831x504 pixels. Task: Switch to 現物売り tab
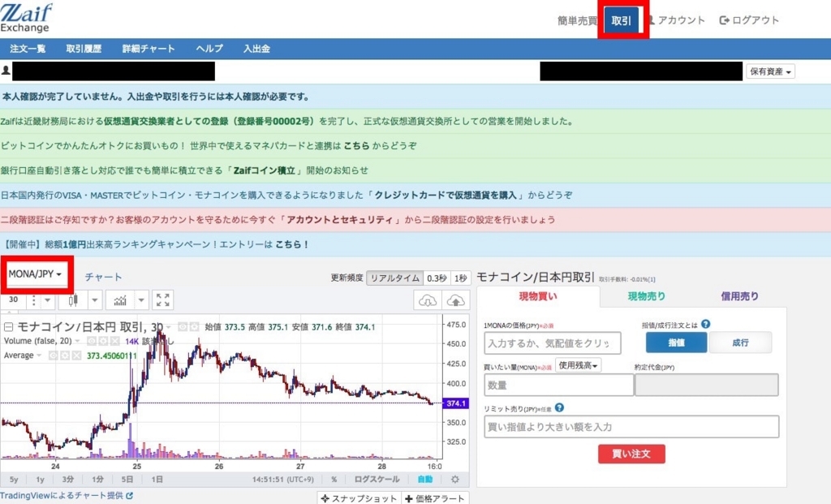[647, 296]
